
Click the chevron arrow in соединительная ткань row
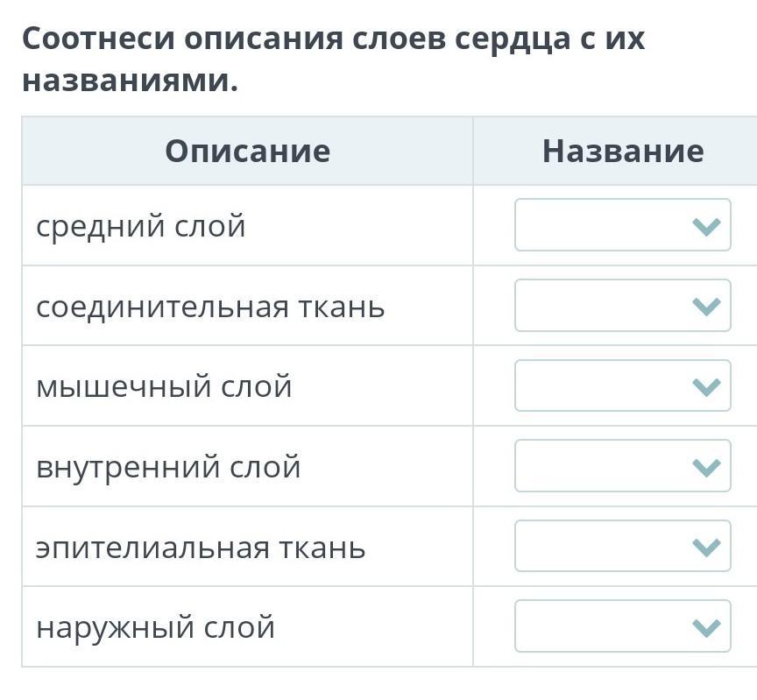click(705, 307)
